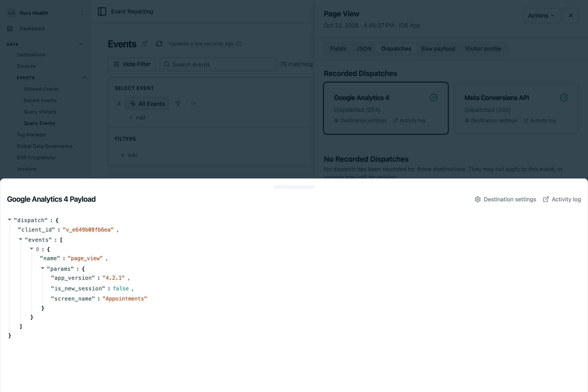
Task: Toggle the sidebar panel icon
Action: pos(102,11)
